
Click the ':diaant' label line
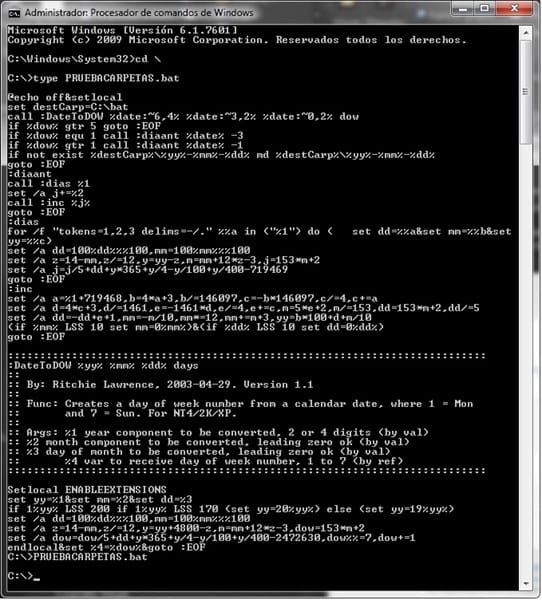[29, 174]
